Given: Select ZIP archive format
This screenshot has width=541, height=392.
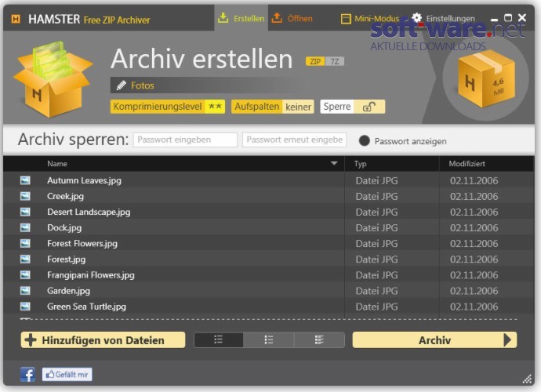Looking at the screenshot, I should click(315, 61).
